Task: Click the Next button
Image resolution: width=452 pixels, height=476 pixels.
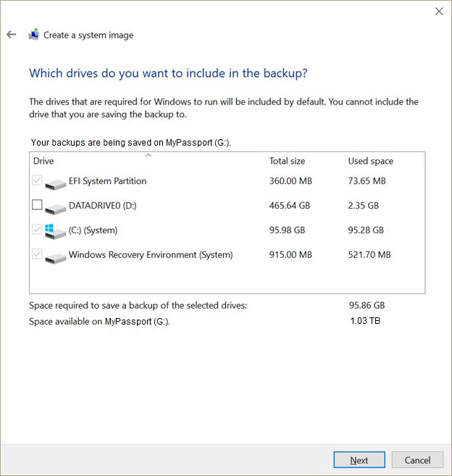Action: click(359, 460)
